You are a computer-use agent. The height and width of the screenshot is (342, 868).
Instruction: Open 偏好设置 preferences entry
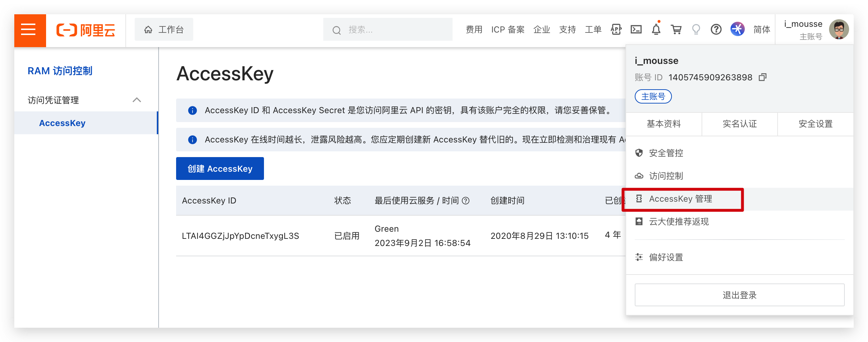pos(740,257)
